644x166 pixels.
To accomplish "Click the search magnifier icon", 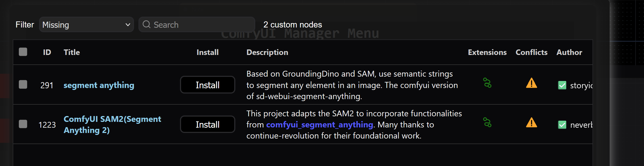I will [147, 25].
